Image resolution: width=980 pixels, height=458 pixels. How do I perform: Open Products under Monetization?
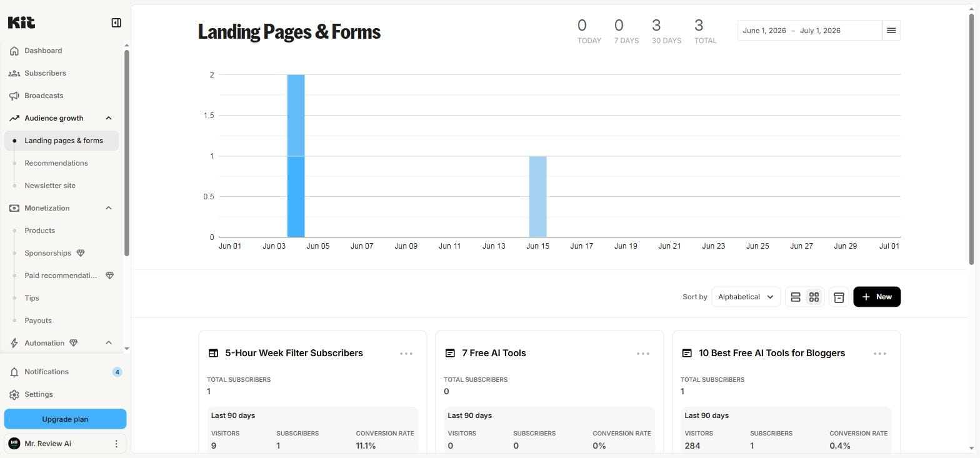pos(39,231)
